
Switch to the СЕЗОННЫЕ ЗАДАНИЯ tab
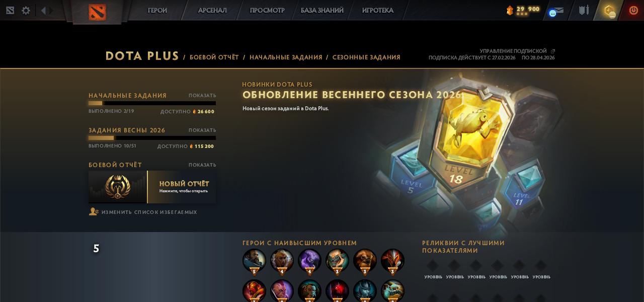366,57
